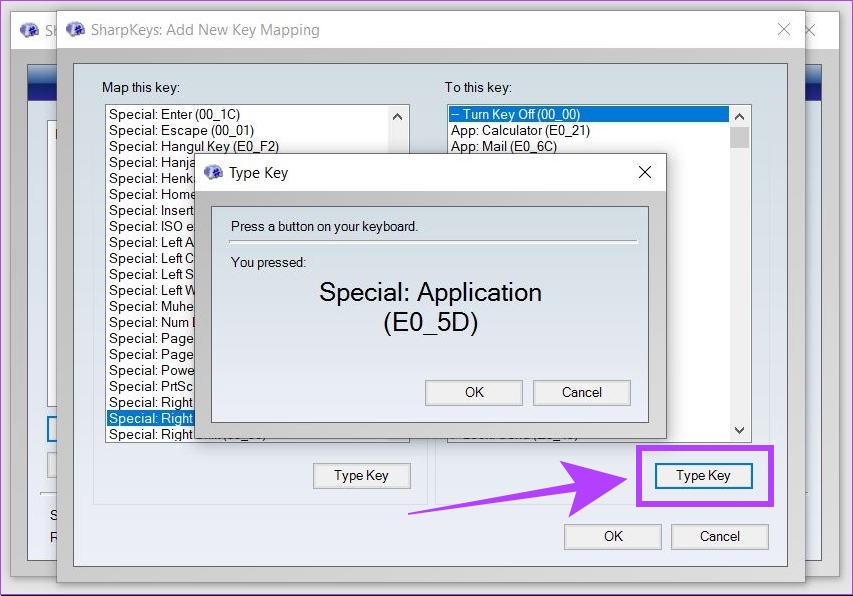Image resolution: width=853 pixels, height=596 pixels.
Task: Confirm mapping with OK in Add New Key Mapping
Action: click(613, 537)
